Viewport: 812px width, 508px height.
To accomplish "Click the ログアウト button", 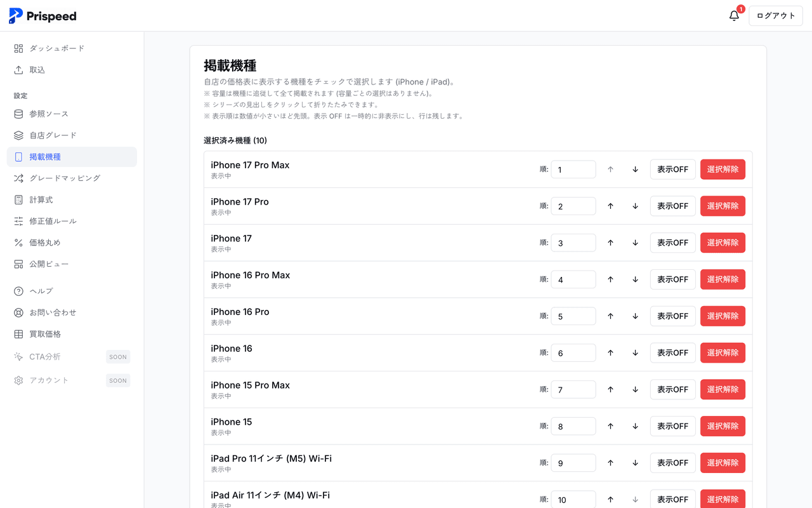I will coord(776,16).
